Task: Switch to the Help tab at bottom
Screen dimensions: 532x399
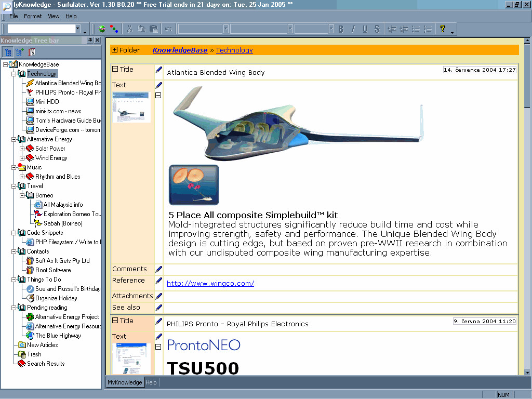Action: point(151,382)
